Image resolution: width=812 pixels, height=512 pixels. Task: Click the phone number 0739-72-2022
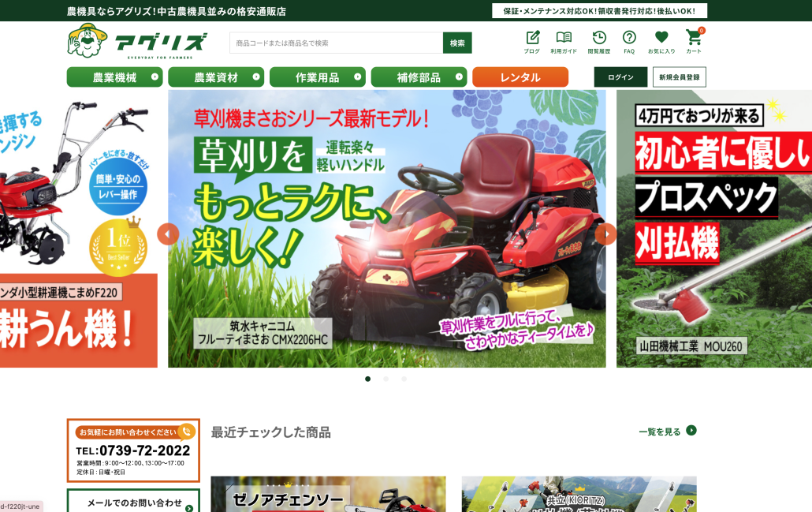[x=144, y=450]
